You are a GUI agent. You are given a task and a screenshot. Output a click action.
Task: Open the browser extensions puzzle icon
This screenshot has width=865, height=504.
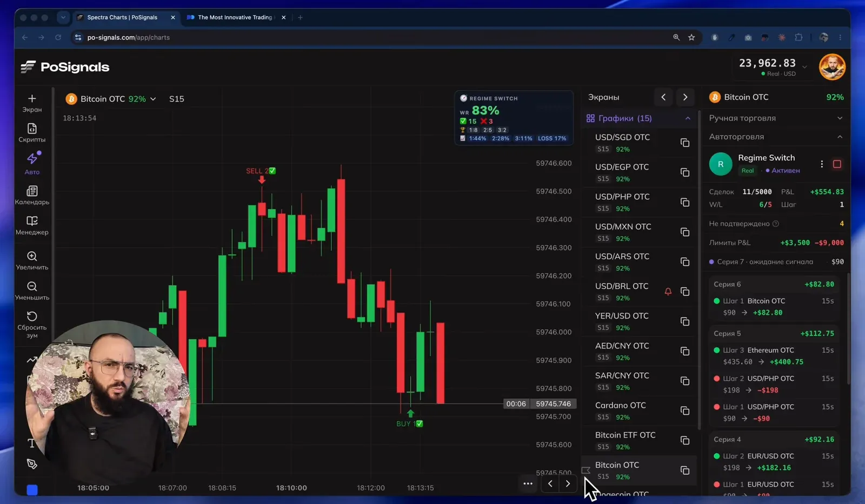click(799, 37)
